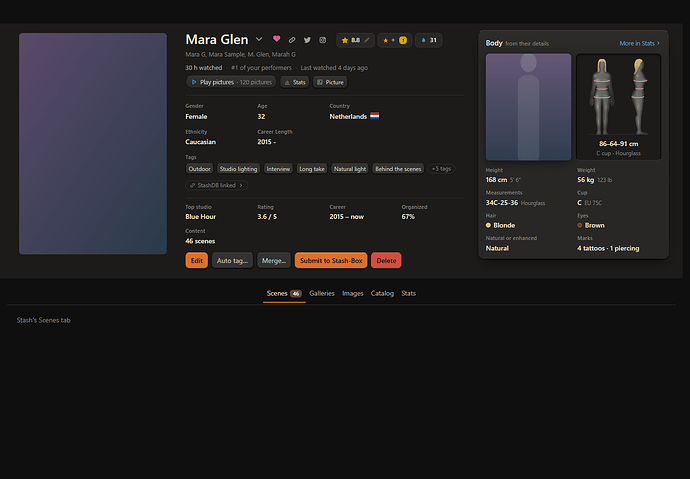Viewport: 690px width, 479px height.
Task: Click the Netherlands flag icon
Action: tap(374, 116)
